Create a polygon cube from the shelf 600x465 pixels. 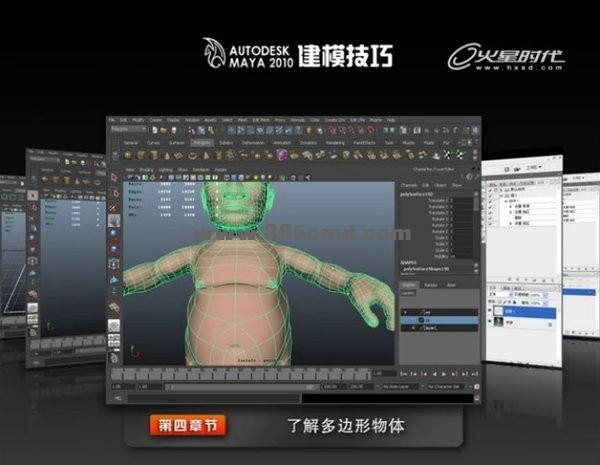tap(141, 155)
